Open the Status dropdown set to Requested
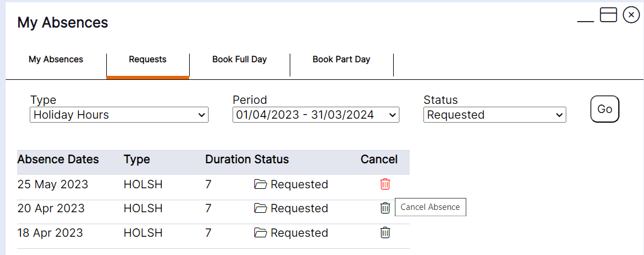This screenshot has width=644, height=255. (x=494, y=115)
